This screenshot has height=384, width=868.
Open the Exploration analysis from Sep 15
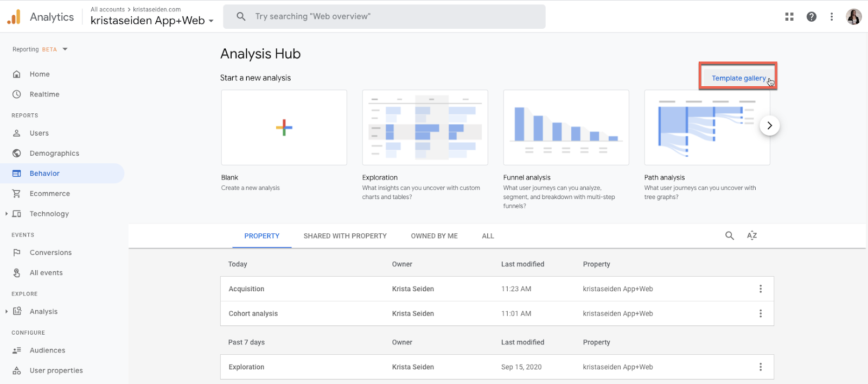pyautogui.click(x=497, y=367)
